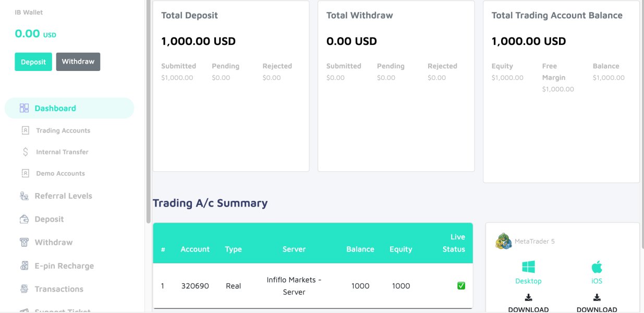Click the Transactions sidebar icon
The width and height of the screenshot is (644, 313).
click(x=24, y=289)
